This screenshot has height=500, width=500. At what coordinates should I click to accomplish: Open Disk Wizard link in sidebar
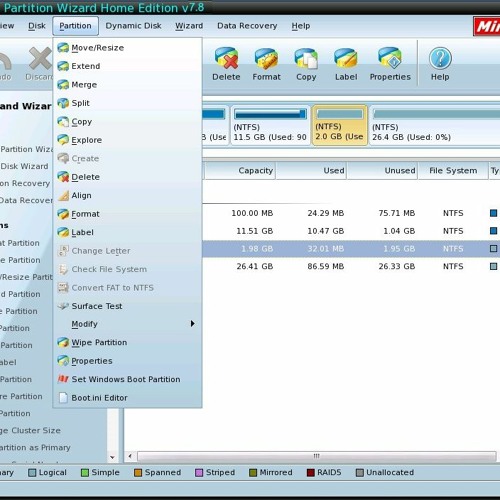pyautogui.click(x=24, y=166)
